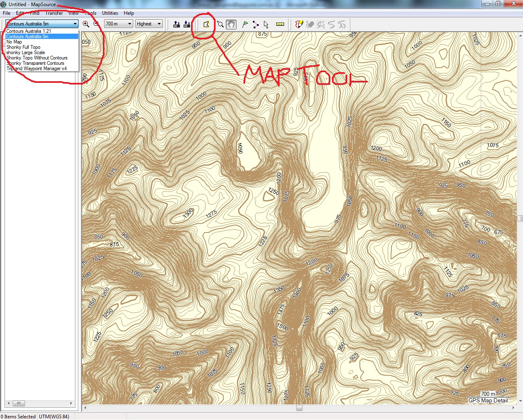Select the Waypoint flag tool
Screen dimensions: 523x420
pos(245,24)
